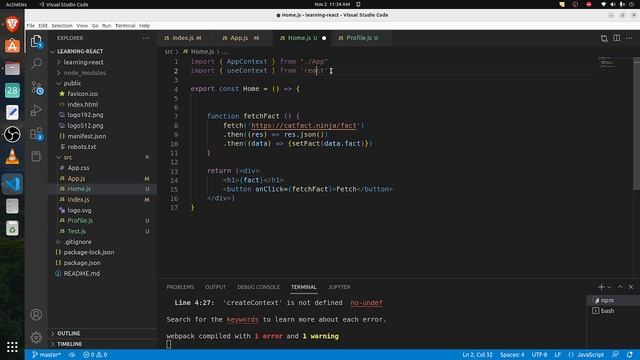Open notifications bell in status bar
640x360 pixels.
coord(630,355)
